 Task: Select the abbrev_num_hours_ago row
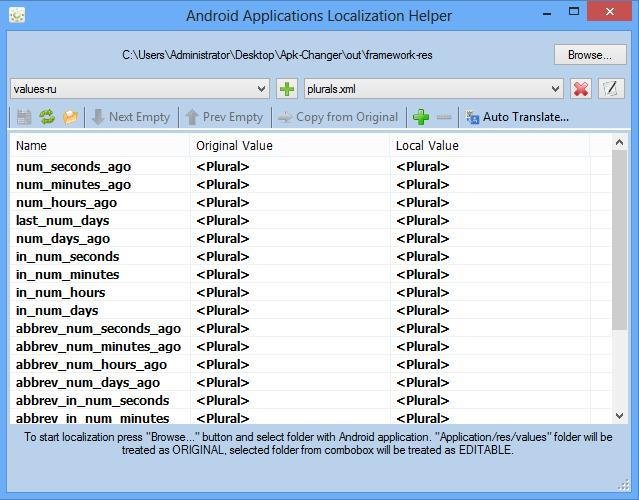click(x=311, y=364)
